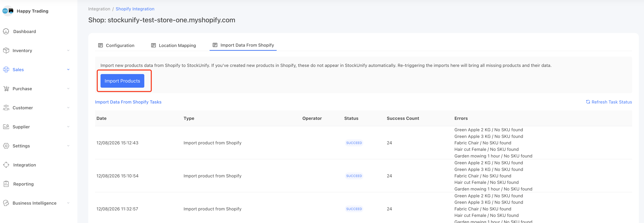
Task: Click the first SUCCEED status badge
Action: [354, 143]
